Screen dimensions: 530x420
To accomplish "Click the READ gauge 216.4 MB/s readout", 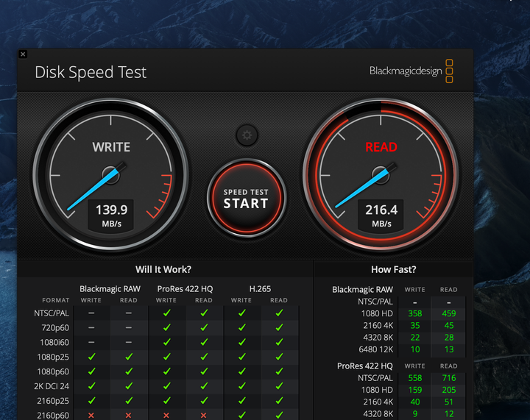I will tap(381, 216).
